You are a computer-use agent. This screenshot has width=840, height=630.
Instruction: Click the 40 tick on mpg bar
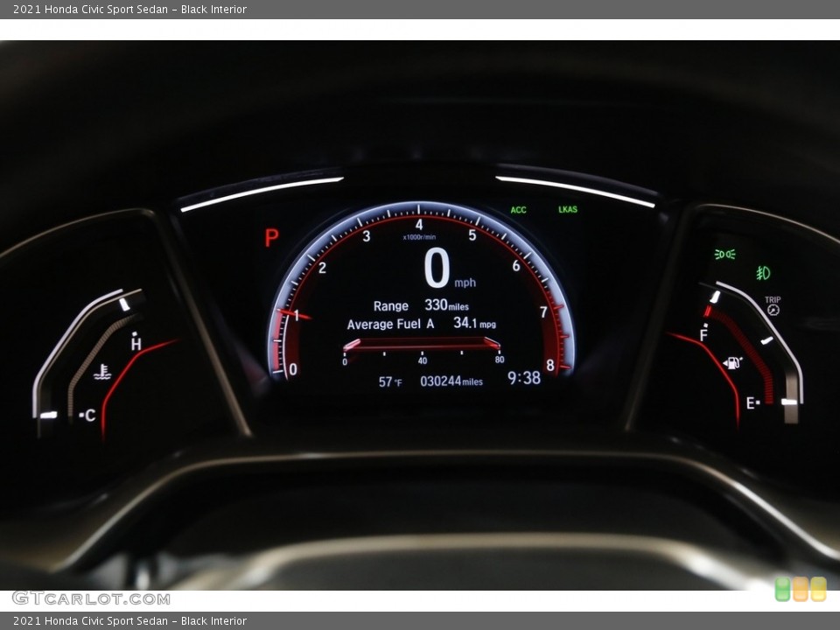422,361
